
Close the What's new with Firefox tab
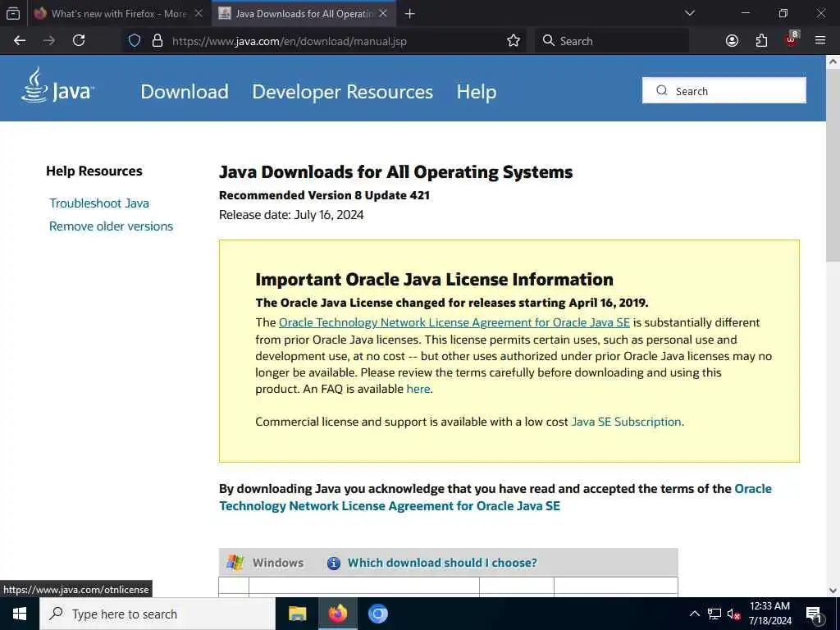tap(199, 13)
